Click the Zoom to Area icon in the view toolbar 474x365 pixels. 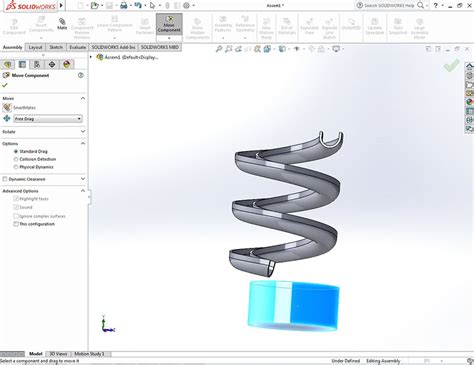pyautogui.click(x=228, y=49)
